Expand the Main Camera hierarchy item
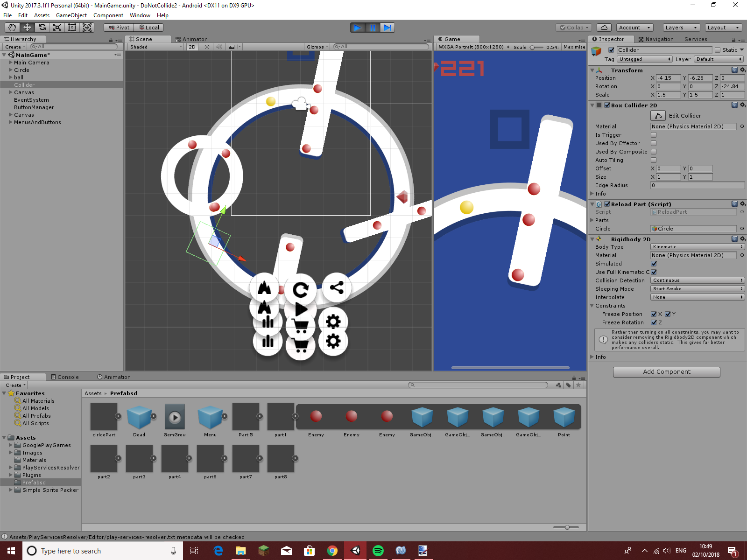The height and width of the screenshot is (560, 747). (10, 63)
